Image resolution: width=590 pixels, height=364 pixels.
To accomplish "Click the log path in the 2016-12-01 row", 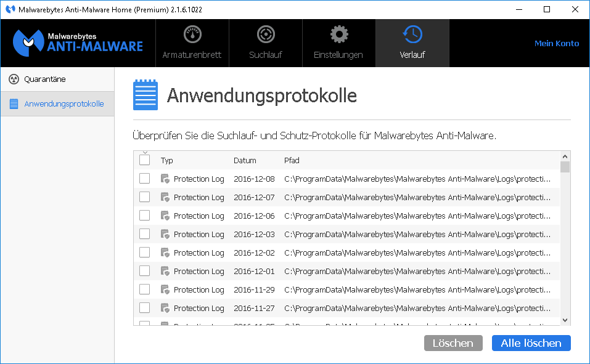I will click(417, 271).
